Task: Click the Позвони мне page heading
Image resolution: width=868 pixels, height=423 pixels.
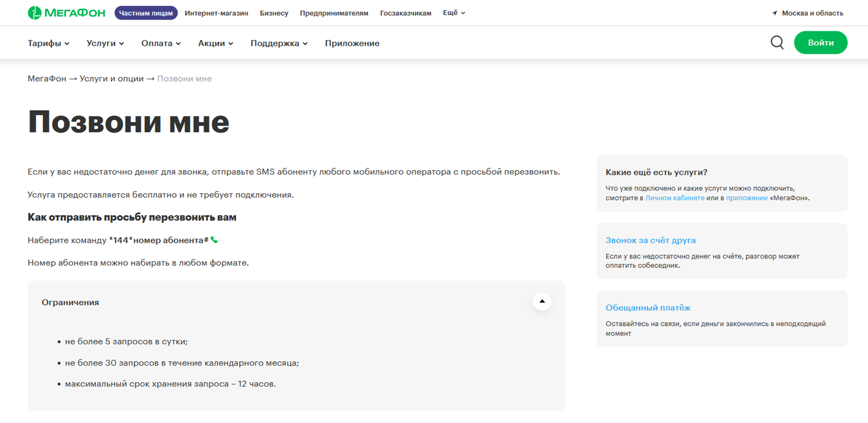Action: click(128, 122)
